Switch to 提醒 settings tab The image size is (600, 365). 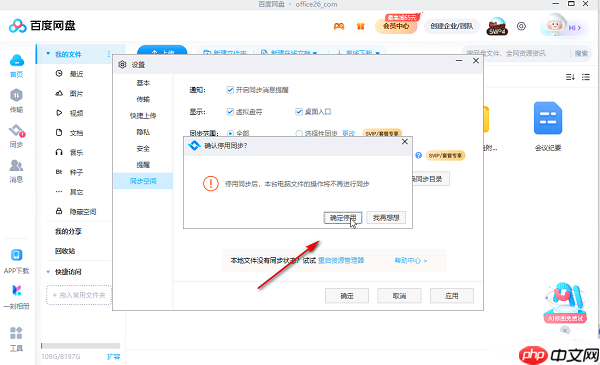point(143,165)
